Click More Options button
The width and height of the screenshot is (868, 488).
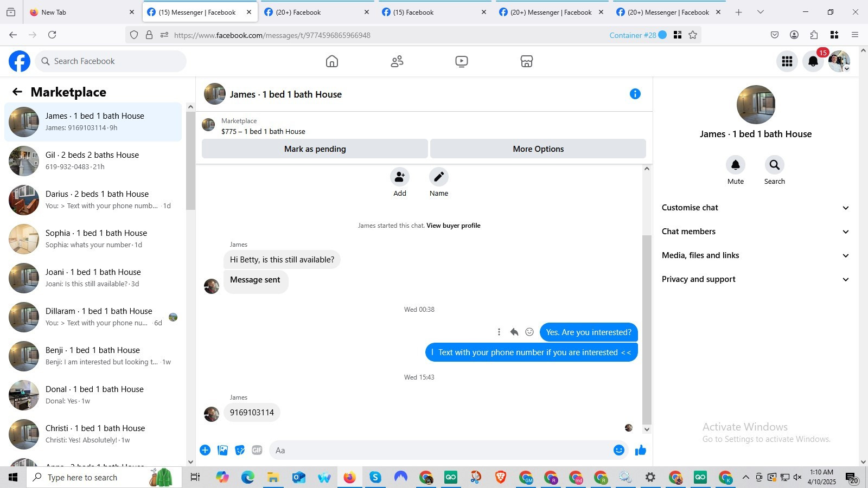(x=538, y=149)
